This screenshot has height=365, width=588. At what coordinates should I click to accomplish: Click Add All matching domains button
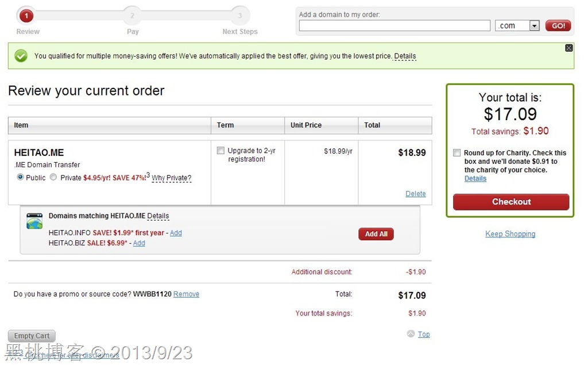(x=376, y=234)
